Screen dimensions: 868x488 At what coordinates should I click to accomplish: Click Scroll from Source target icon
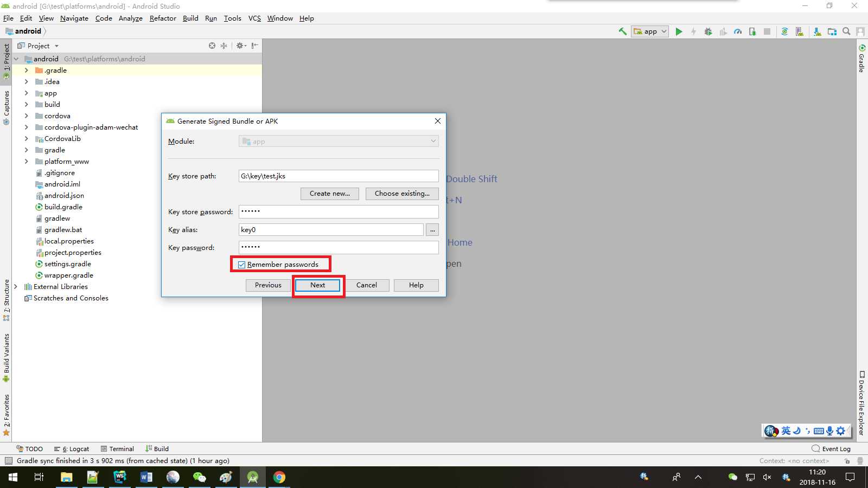tap(212, 46)
